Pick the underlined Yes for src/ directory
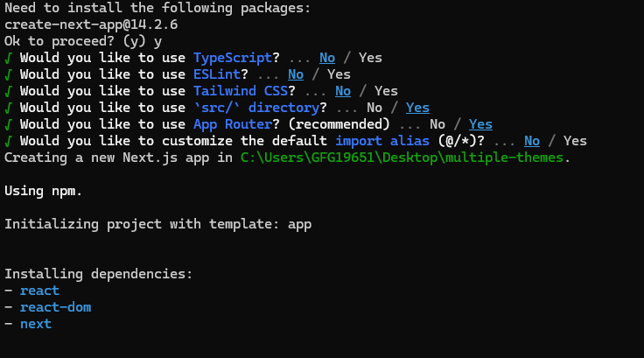 [x=417, y=108]
